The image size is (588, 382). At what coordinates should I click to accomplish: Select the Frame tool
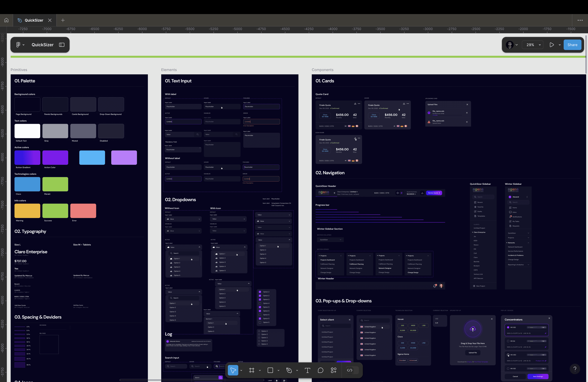point(252,370)
